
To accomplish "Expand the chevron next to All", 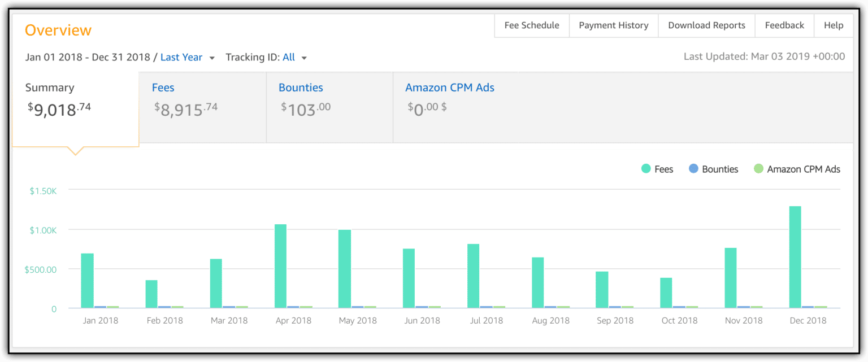I will (x=304, y=58).
